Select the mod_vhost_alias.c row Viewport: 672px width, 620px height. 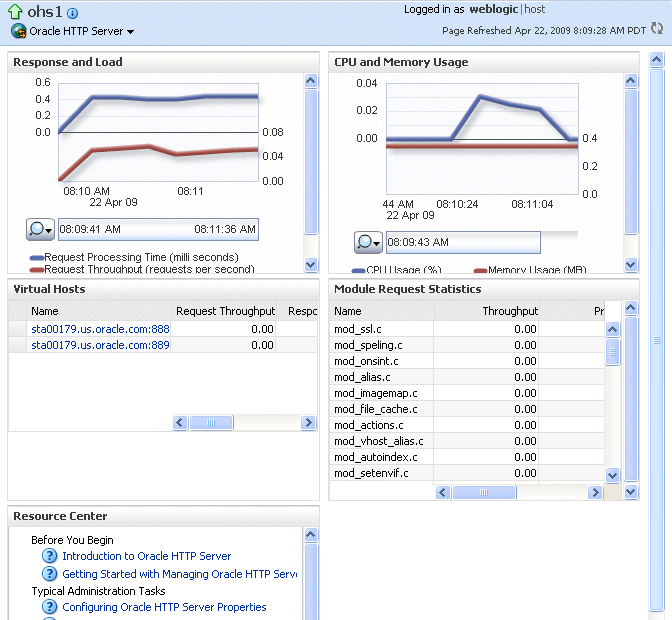pos(467,441)
